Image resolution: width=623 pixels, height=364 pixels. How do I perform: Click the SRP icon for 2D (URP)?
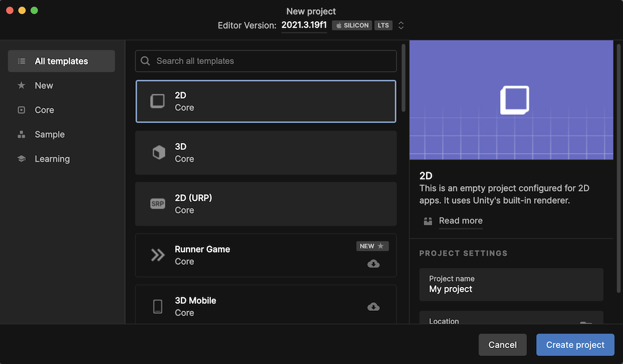(x=158, y=204)
